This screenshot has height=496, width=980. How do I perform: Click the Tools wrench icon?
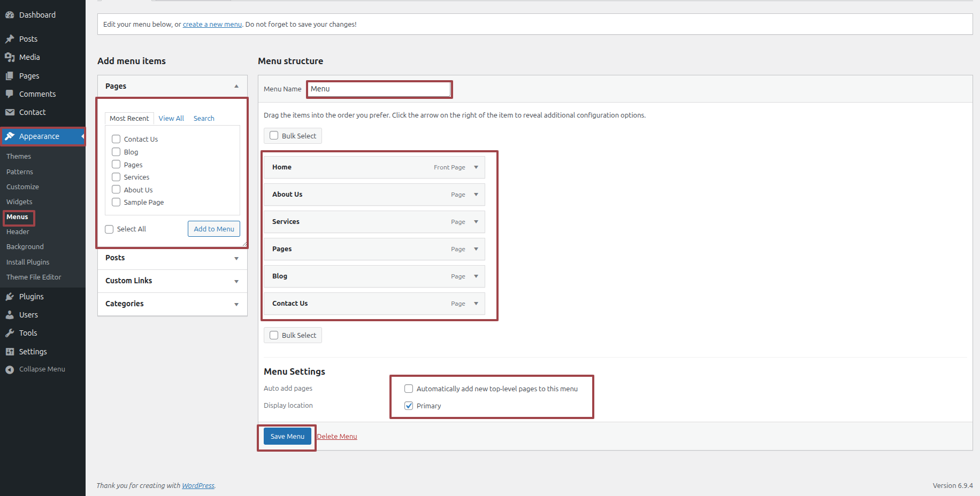(x=10, y=333)
